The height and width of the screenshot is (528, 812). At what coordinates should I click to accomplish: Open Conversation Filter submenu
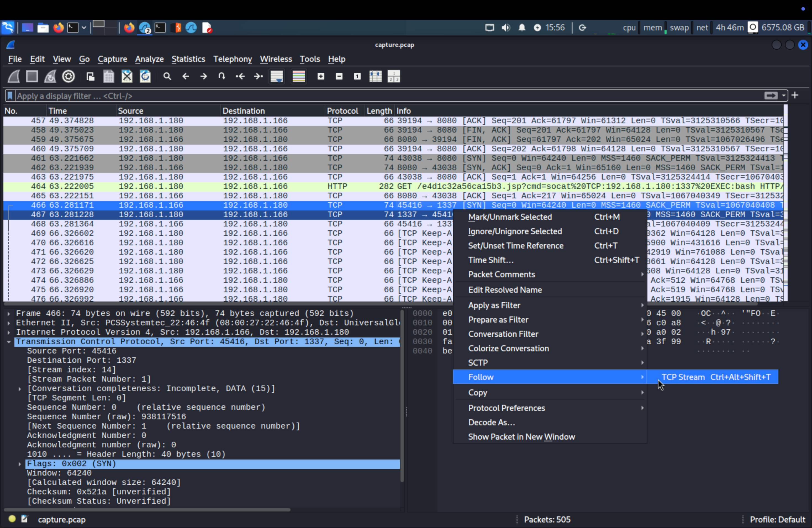click(550, 334)
